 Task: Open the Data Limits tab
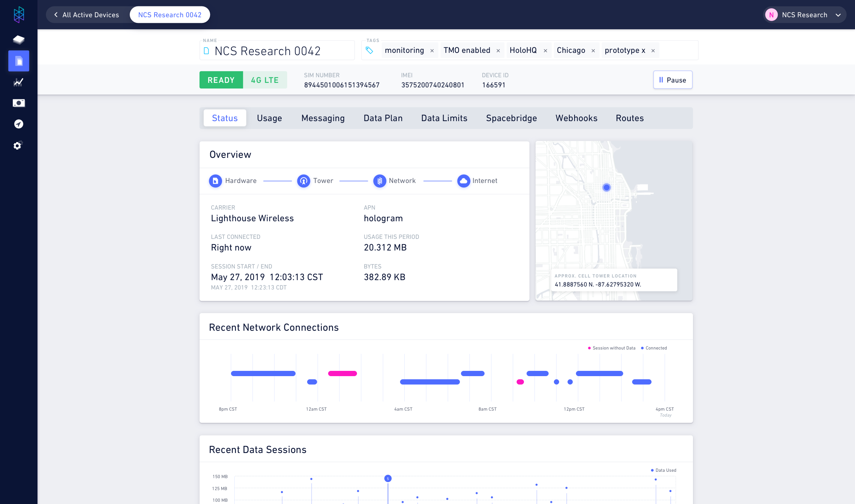point(444,118)
